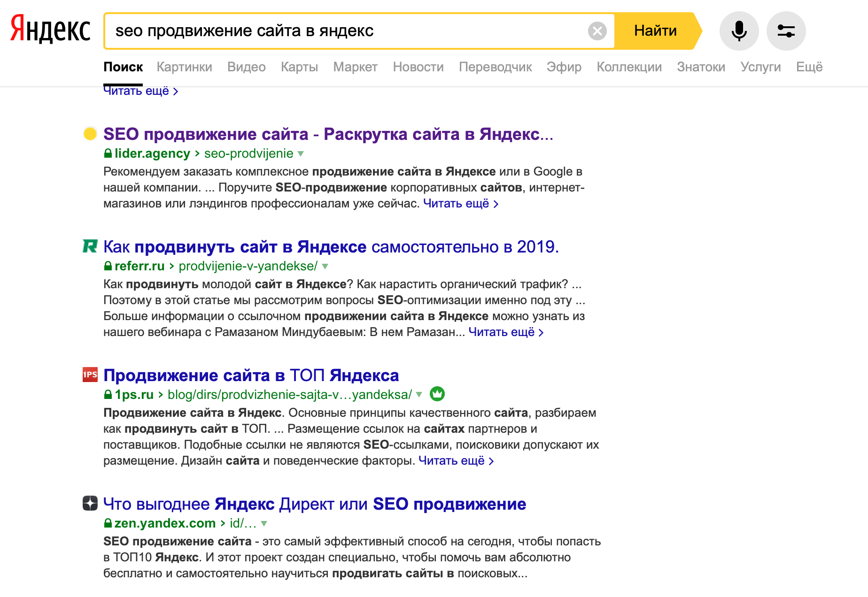Open the Эфир tab

pyautogui.click(x=564, y=67)
